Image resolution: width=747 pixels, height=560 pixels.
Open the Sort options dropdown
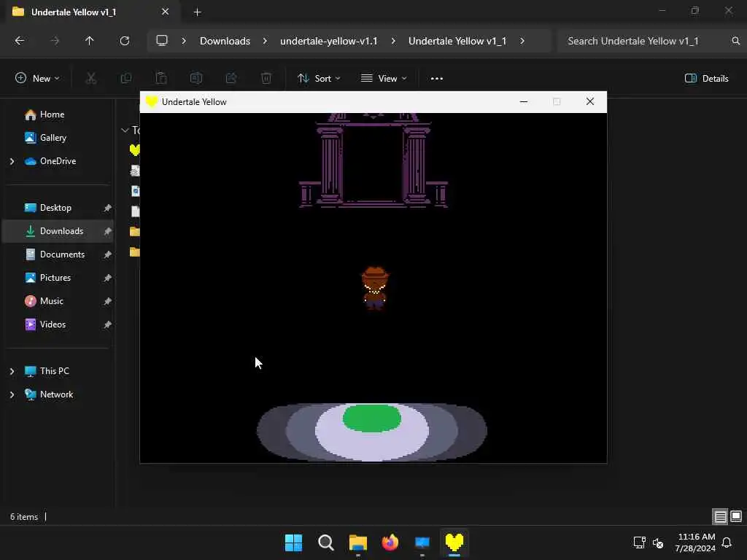319,79
